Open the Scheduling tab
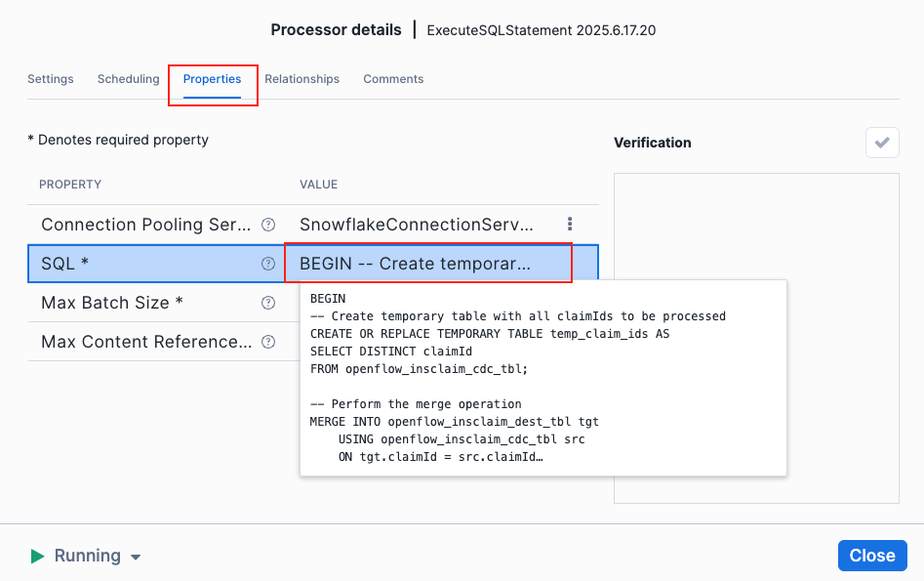 click(128, 79)
